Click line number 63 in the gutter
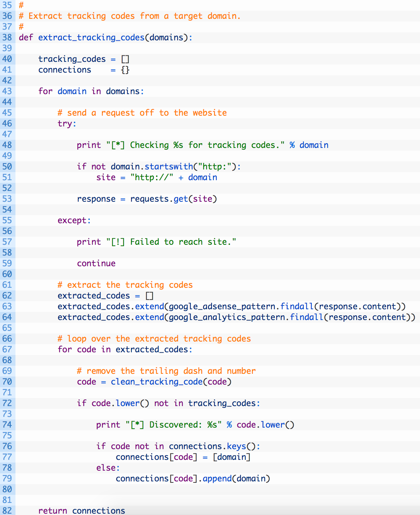This screenshot has width=420, height=515. (7, 306)
